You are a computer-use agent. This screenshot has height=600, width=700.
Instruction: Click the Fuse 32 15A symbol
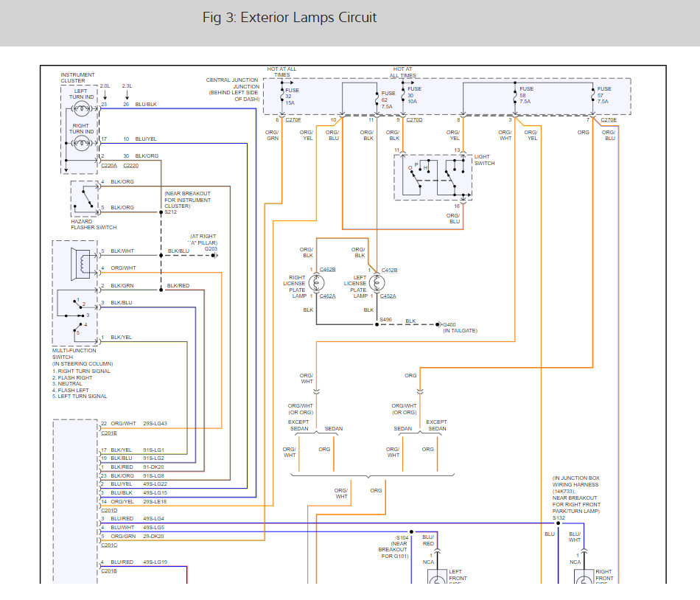point(282,96)
